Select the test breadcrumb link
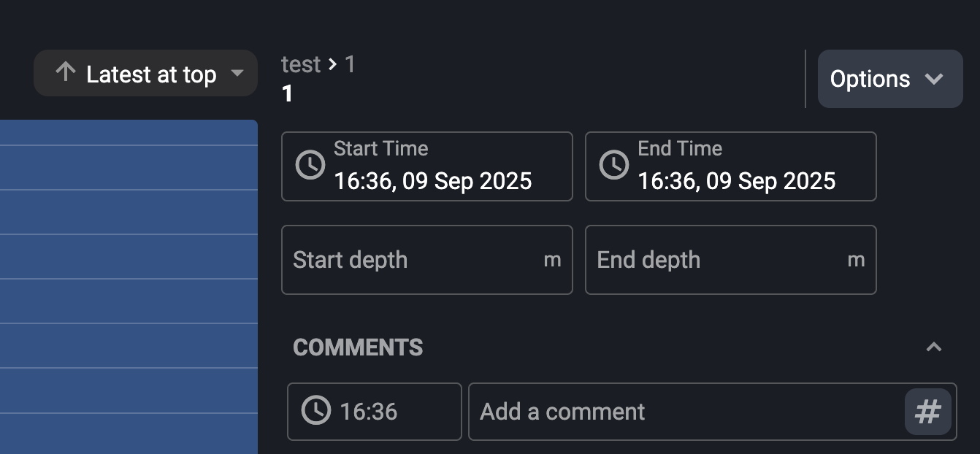 coord(301,64)
